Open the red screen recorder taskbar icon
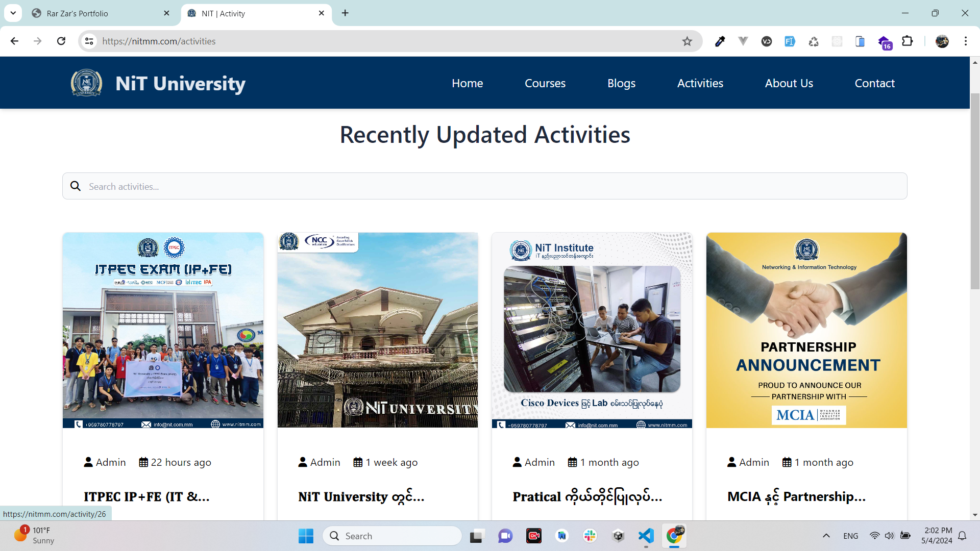Screen dimensions: 980x551 (534, 536)
